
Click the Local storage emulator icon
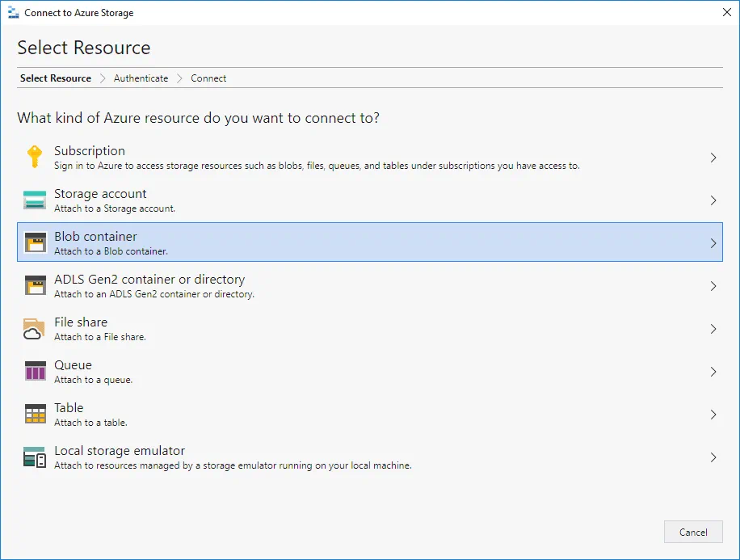point(35,457)
